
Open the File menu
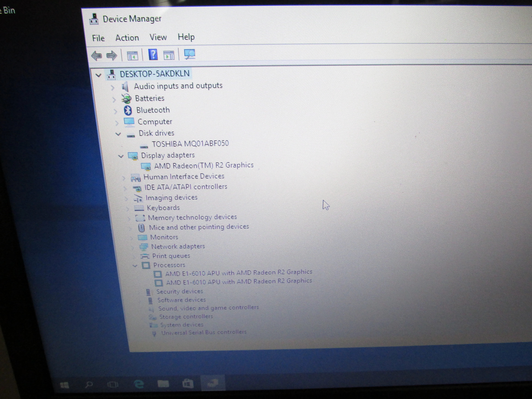(98, 38)
